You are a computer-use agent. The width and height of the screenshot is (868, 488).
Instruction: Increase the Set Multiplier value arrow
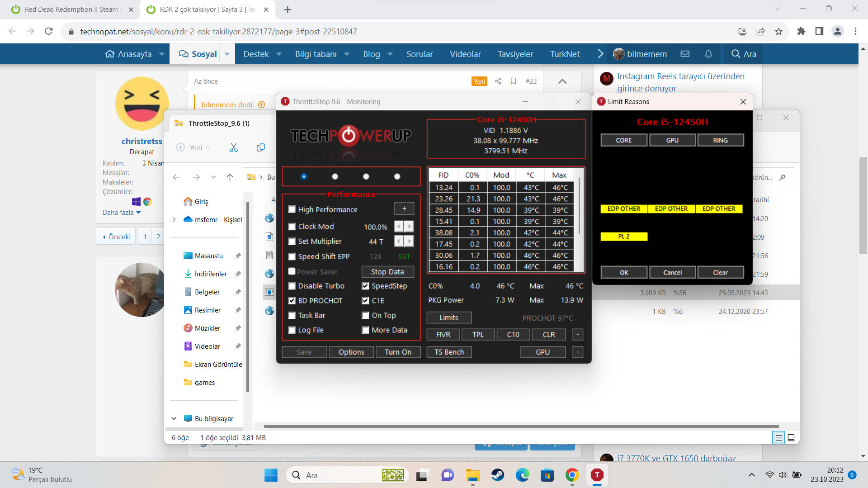point(409,242)
